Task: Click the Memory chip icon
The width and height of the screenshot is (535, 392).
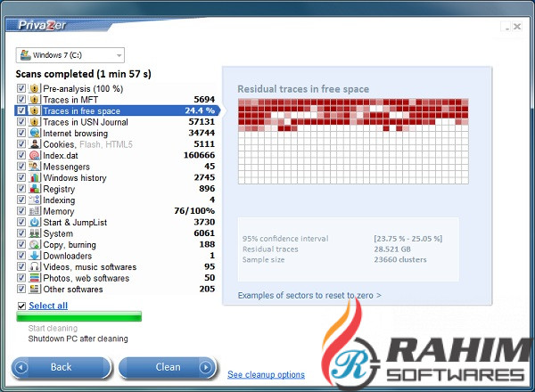Action: click(x=35, y=211)
